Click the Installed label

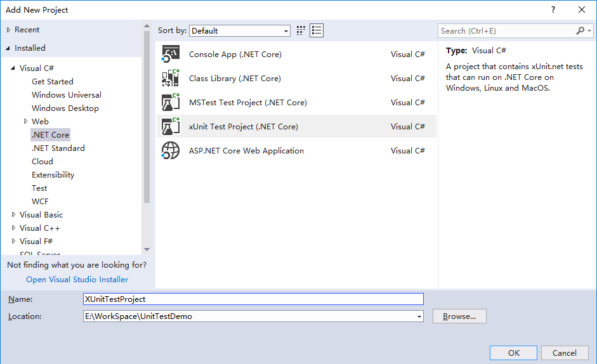click(x=30, y=48)
